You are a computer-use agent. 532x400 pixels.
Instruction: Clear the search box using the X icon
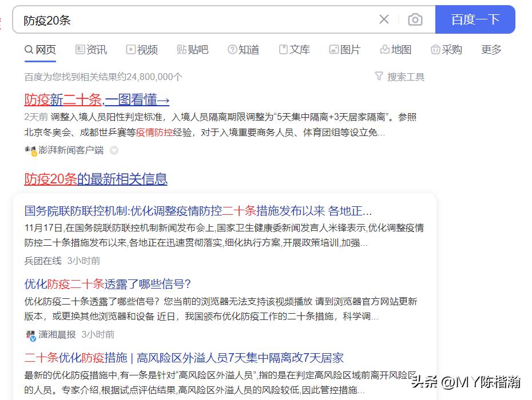point(384,19)
